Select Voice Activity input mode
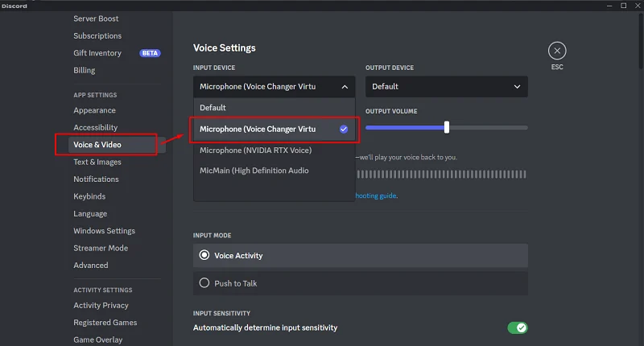This screenshot has width=644, height=346. (x=360, y=256)
